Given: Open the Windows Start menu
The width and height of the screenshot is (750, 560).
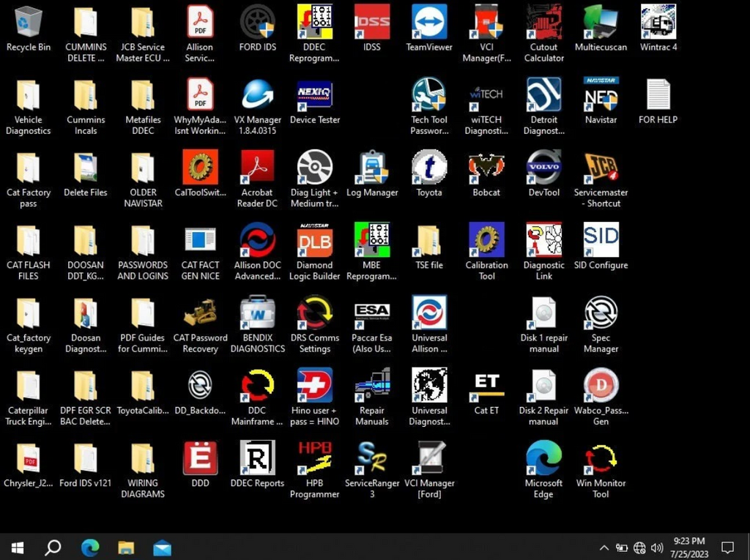Looking at the screenshot, I should point(18,547).
